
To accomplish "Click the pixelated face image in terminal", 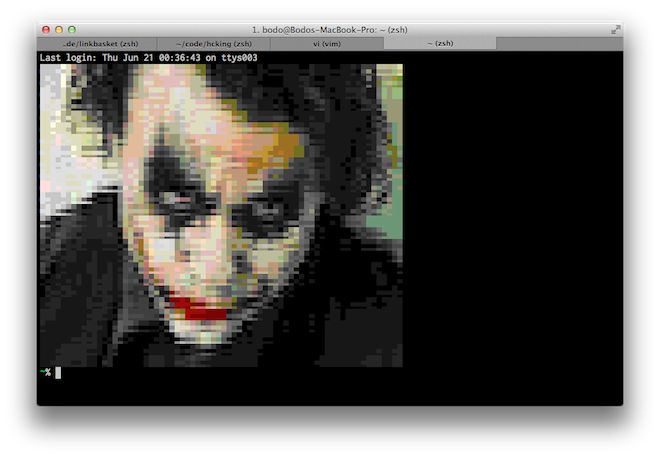I will point(221,215).
